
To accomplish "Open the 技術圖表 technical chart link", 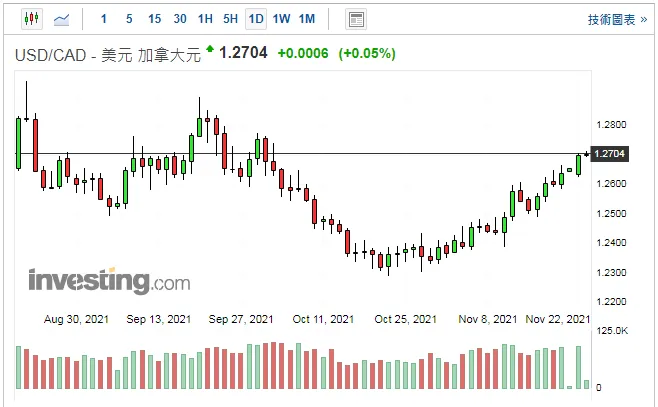I will point(617,20).
